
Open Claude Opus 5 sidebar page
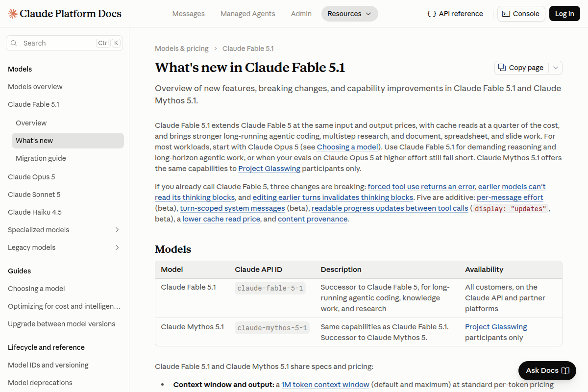click(x=31, y=177)
